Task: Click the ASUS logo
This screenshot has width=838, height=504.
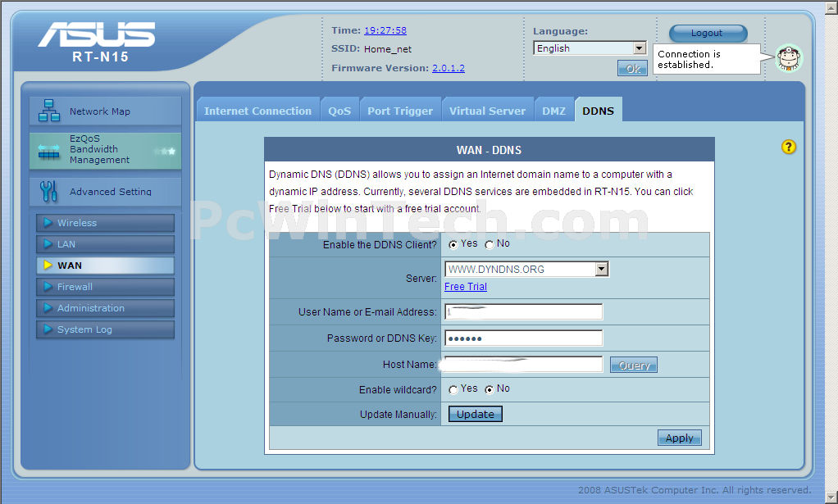Action: coord(97,34)
